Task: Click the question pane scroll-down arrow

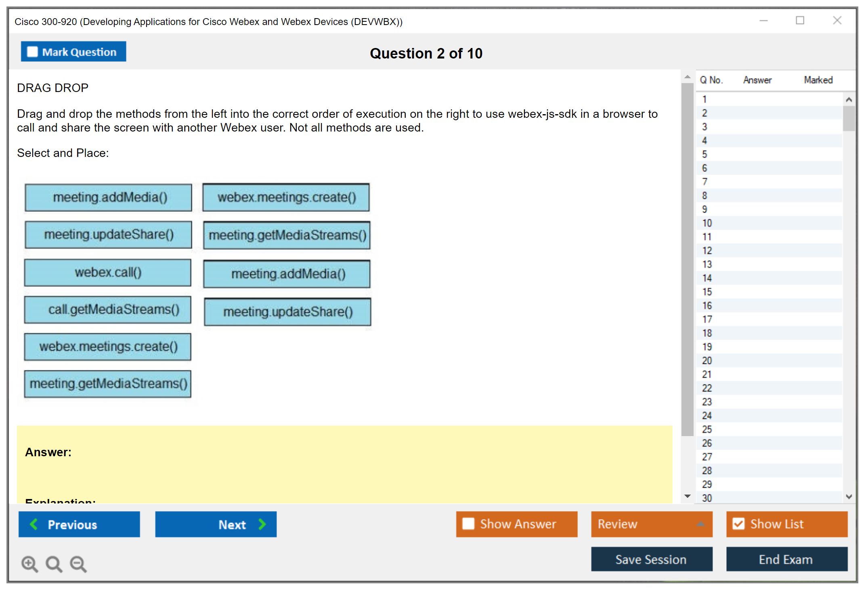Action: (x=687, y=496)
